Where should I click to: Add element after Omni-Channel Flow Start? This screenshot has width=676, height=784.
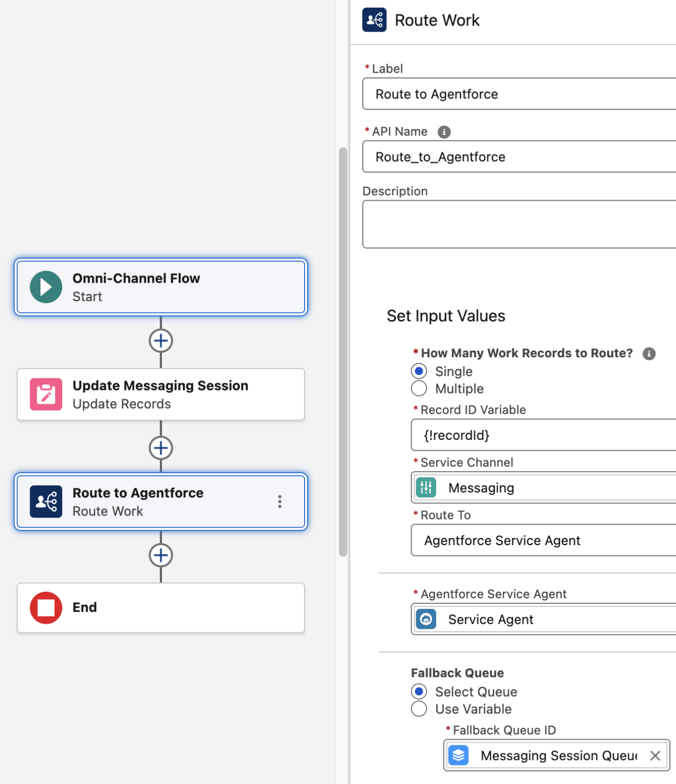[x=161, y=340]
